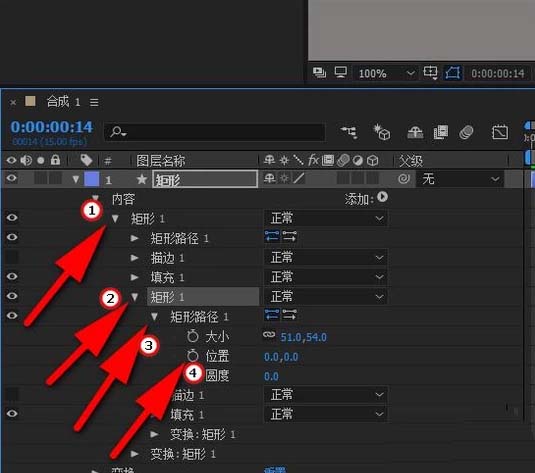Expand the collapsed 矩形路径 1 group
This screenshot has width=535, height=473.
point(135,238)
